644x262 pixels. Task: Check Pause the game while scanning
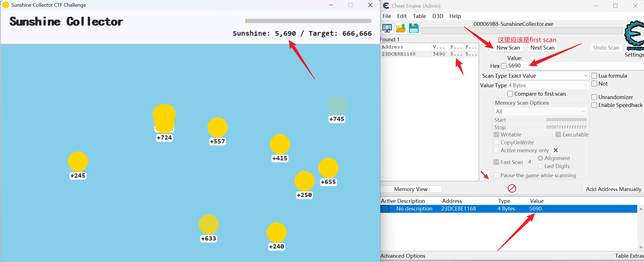[x=497, y=175]
